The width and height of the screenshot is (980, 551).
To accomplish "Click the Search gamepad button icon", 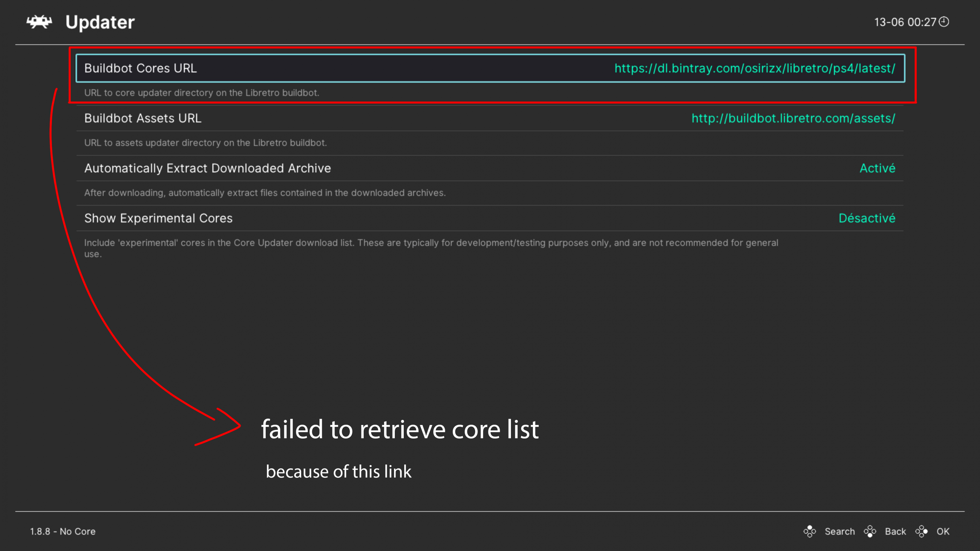I will pos(809,531).
